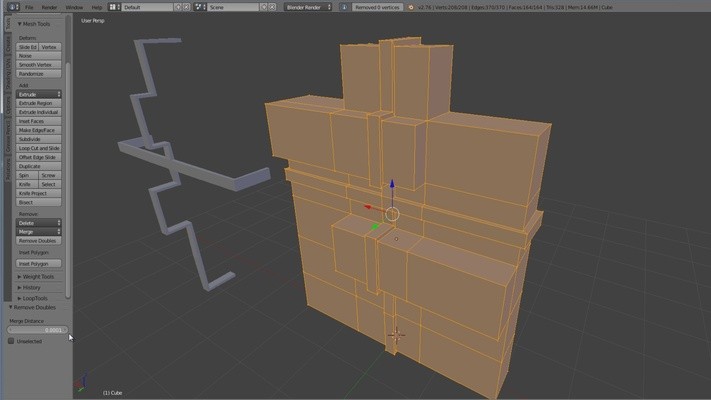
Task: Open the scene browse icon
Action: 200,7
